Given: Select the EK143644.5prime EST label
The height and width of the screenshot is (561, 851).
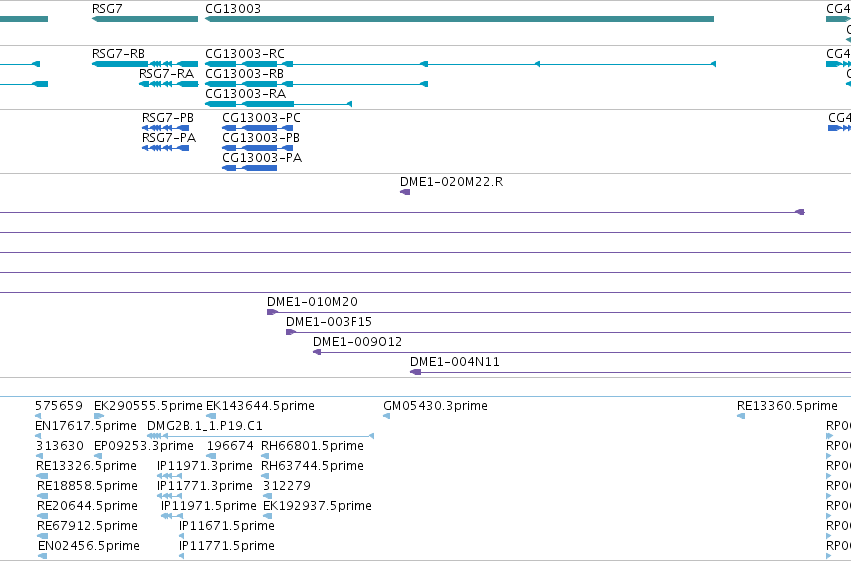Looking at the screenshot, I should coord(261,406).
